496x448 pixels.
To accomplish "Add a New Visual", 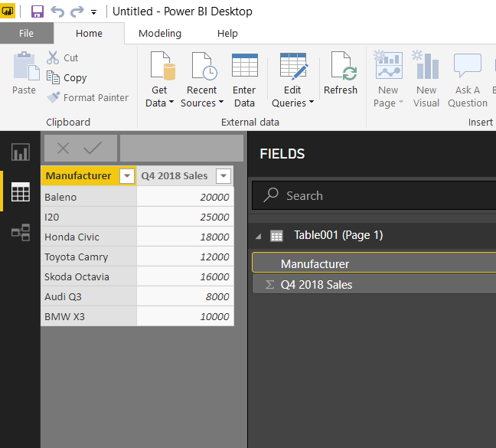I will pos(426,80).
